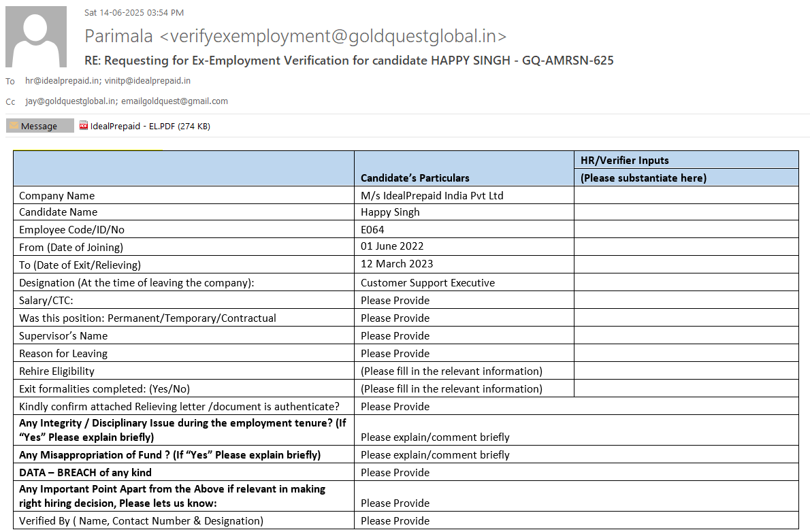810x532 pixels.
Task: Select the Message tab
Action: [39, 126]
